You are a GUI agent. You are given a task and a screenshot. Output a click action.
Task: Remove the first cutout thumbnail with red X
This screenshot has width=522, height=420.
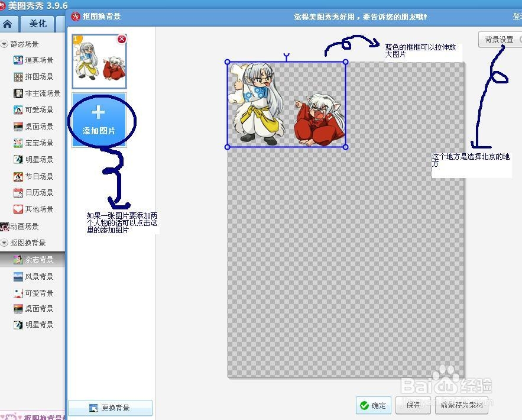tap(122, 39)
